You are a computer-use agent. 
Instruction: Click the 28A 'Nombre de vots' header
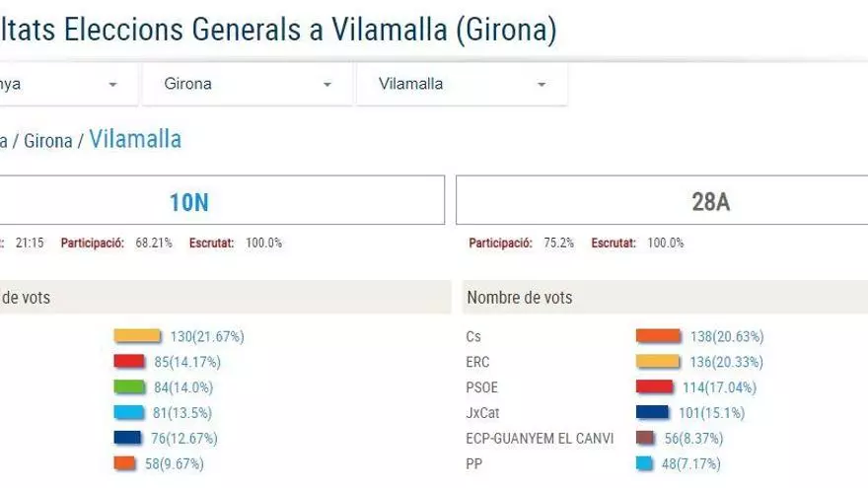click(519, 298)
